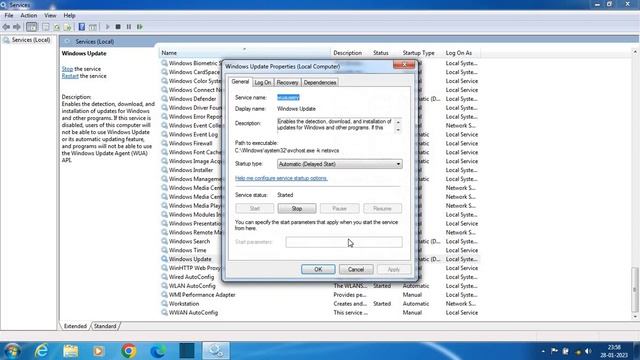This screenshot has width=640, height=360.
Task: Click the Forward arrow in Services toolbar
Action: [x=17, y=27]
